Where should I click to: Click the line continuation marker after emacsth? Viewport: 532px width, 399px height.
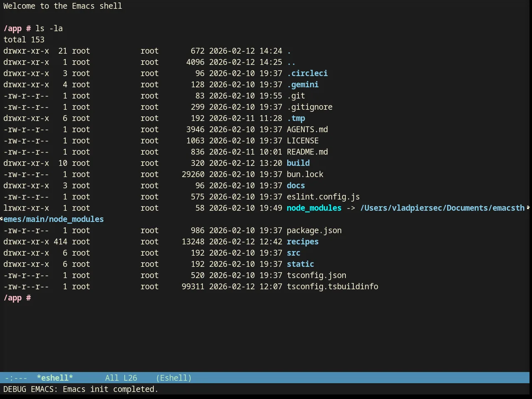(528, 207)
